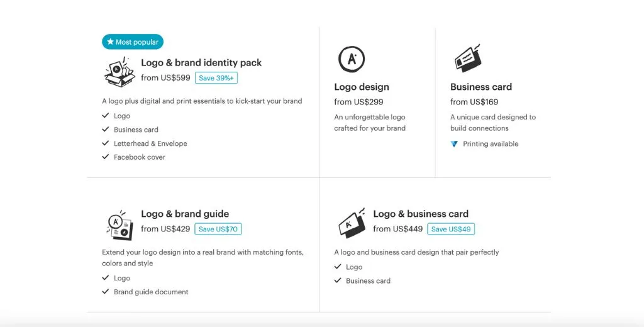Click the Logo & business card icon

click(352, 223)
